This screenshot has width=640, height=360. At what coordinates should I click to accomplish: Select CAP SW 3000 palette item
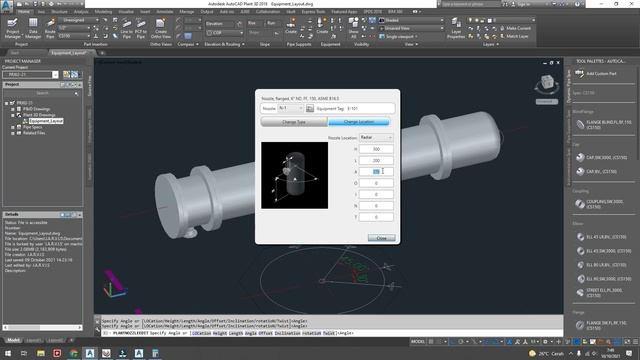coord(601,157)
